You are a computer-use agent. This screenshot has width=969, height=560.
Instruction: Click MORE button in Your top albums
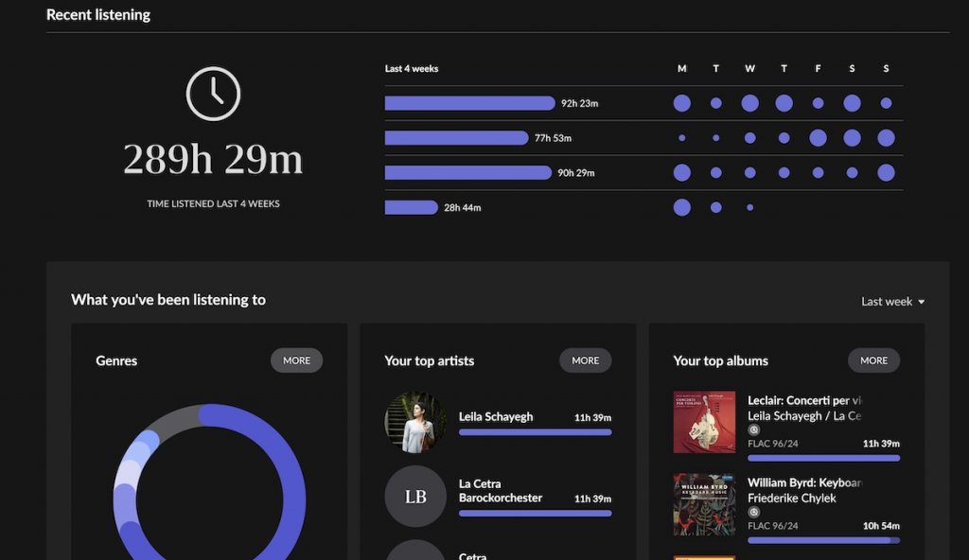[873, 360]
